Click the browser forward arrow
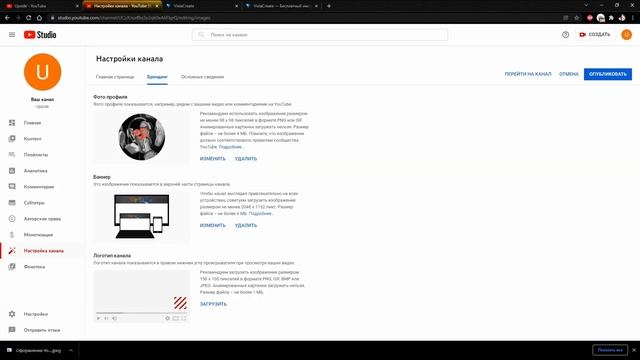Screen dimensions: 640x360 pyautogui.click(x=18, y=18)
